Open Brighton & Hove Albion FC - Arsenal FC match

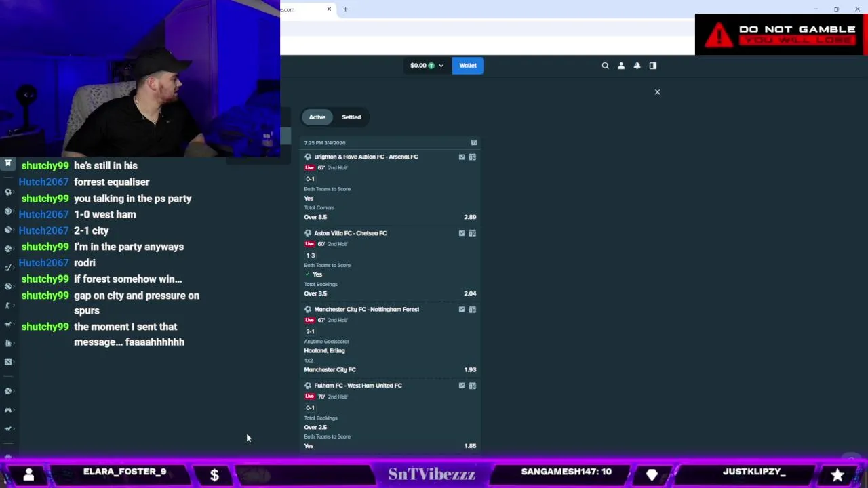366,157
